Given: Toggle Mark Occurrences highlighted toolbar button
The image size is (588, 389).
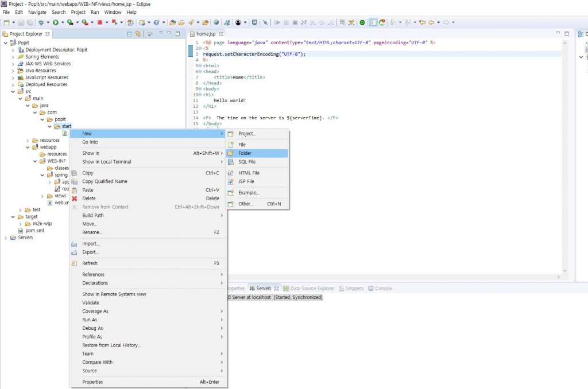Looking at the screenshot, I should [373, 22].
